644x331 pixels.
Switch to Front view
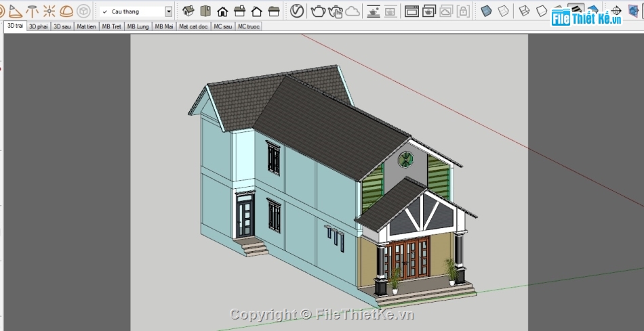click(x=222, y=12)
